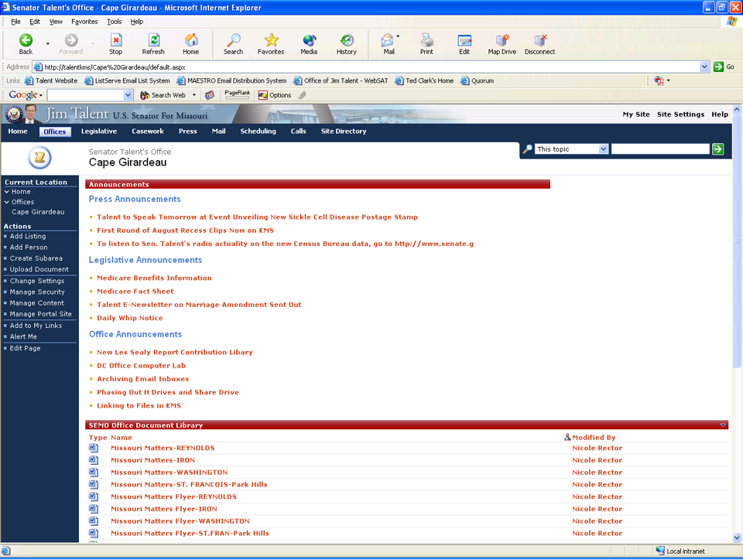Viewport: 743px width, 560px height.
Task: Click the green search go arrow
Action: (717, 149)
